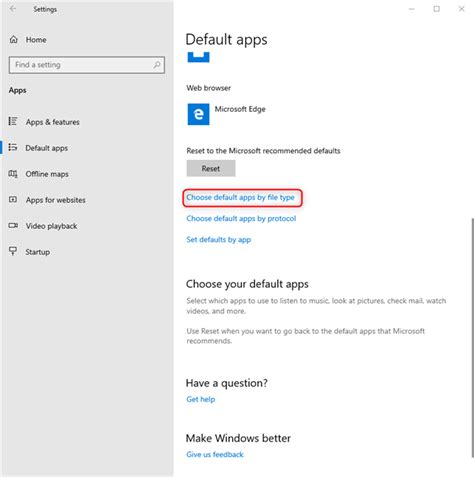Open Startup settings
Viewport: 474px width, 477px height.
(x=38, y=252)
